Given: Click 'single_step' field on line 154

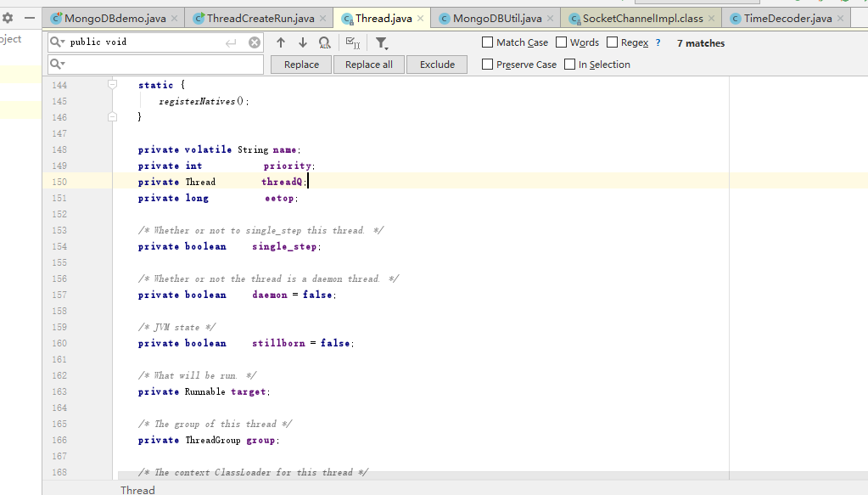Looking at the screenshot, I should 284,246.
